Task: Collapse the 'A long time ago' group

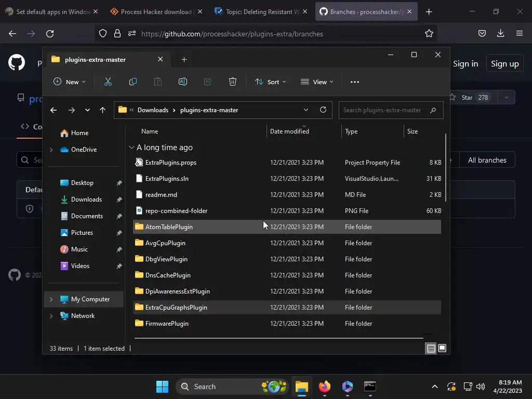Action: pyautogui.click(x=131, y=148)
